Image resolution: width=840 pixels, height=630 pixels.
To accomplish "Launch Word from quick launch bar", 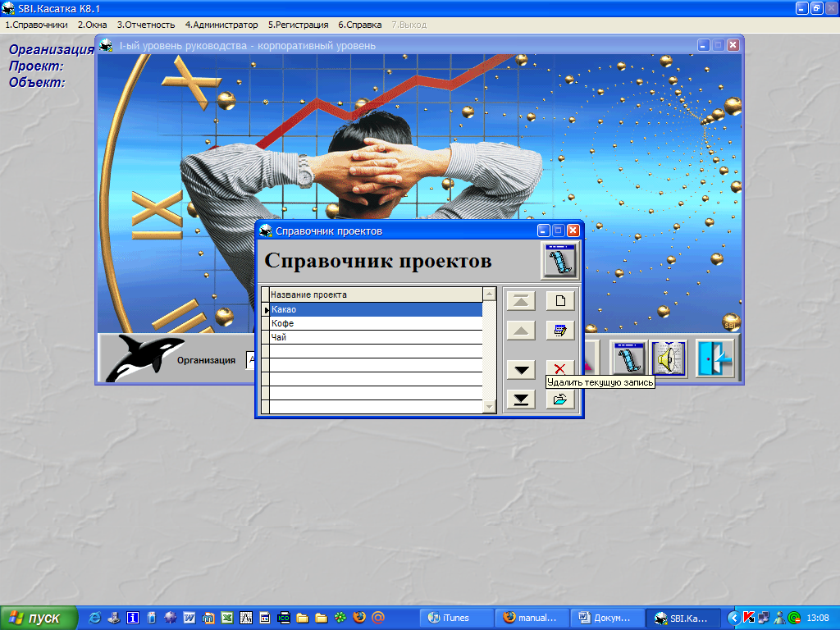I will pos(189,618).
